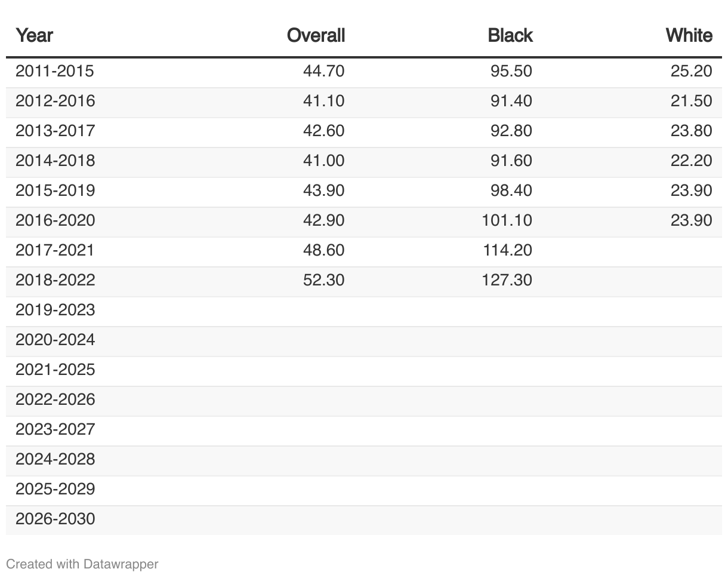Viewport: 728px width, 578px height.
Task: Click Black value 114.20
Action: click(x=507, y=251)
